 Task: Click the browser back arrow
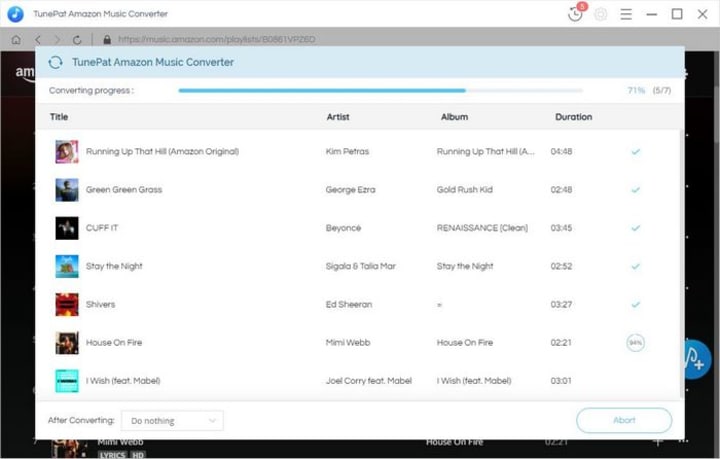click(x=38, y=39)
